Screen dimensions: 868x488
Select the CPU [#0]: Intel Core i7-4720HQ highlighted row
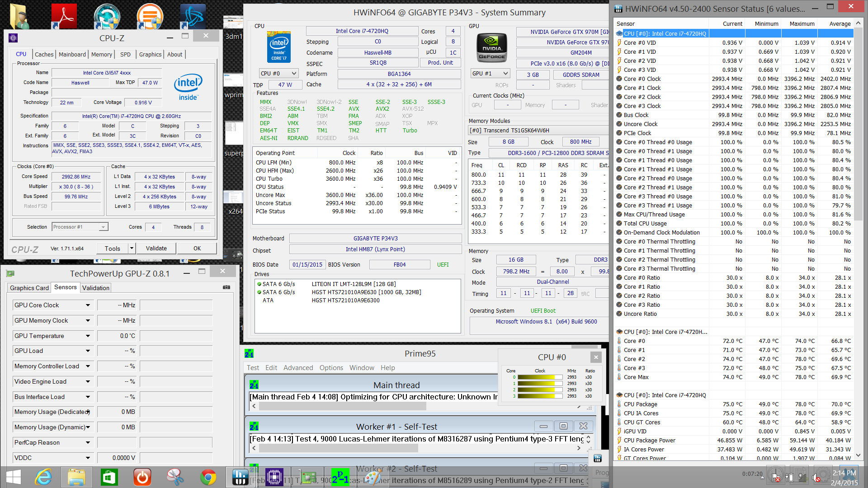(734, 33)
